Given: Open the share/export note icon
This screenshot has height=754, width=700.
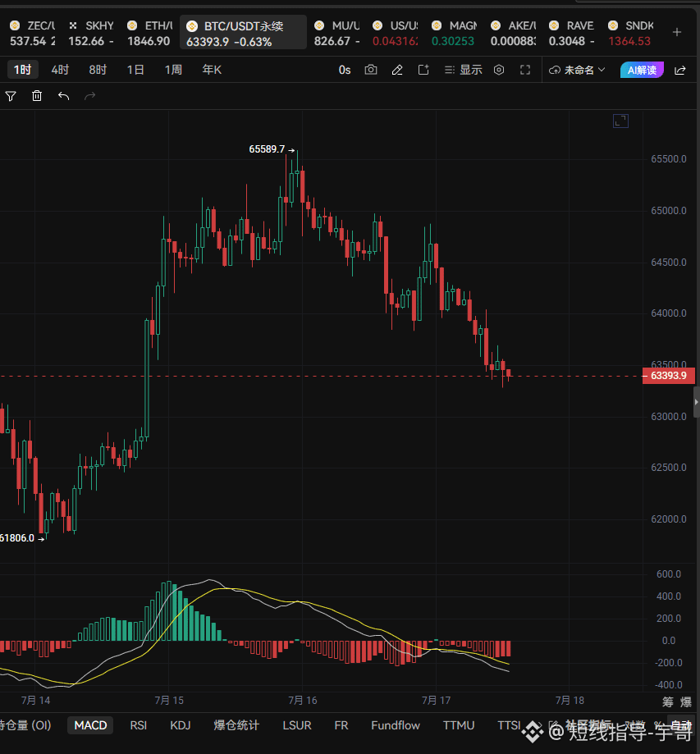Looking at the screenshot, I should [423, 71].
